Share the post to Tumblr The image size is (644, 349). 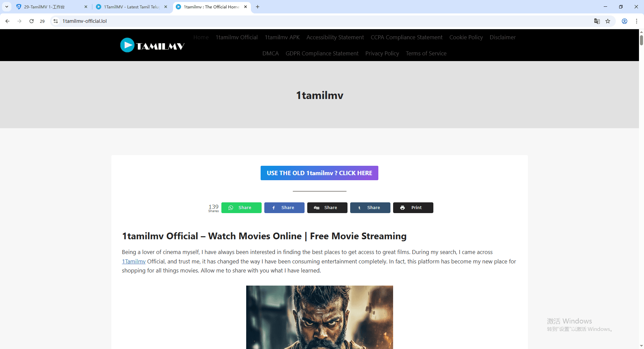coord(370,207)
